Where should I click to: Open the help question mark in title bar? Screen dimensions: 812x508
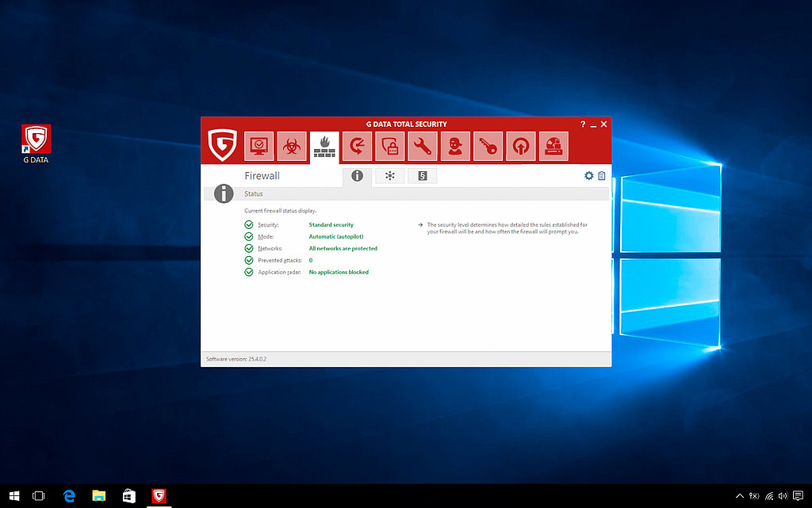(583, 124)
